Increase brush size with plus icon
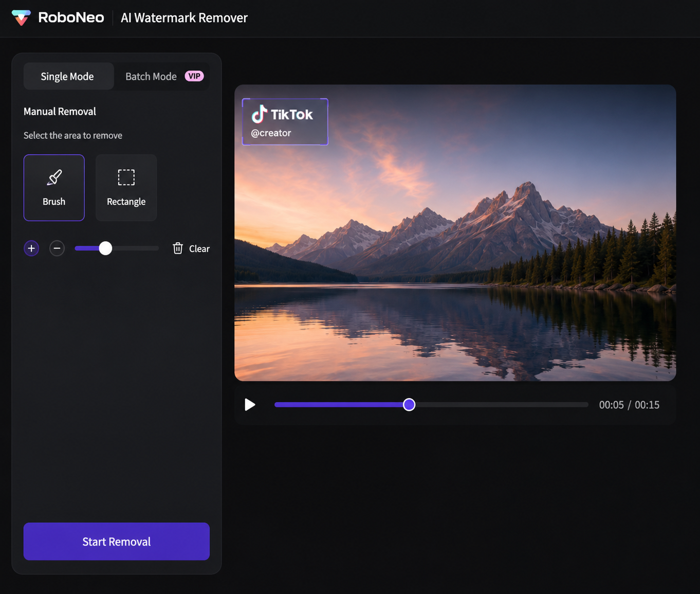 click(x=31, y=248)
